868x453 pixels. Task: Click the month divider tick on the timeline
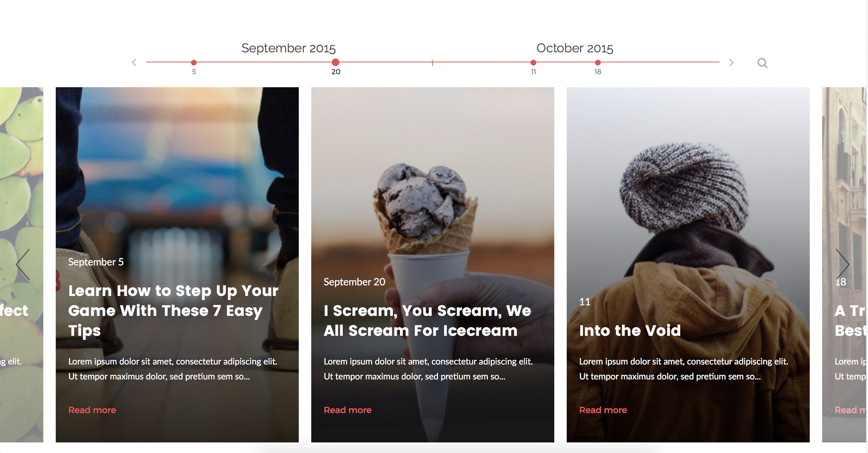[432, 63]
